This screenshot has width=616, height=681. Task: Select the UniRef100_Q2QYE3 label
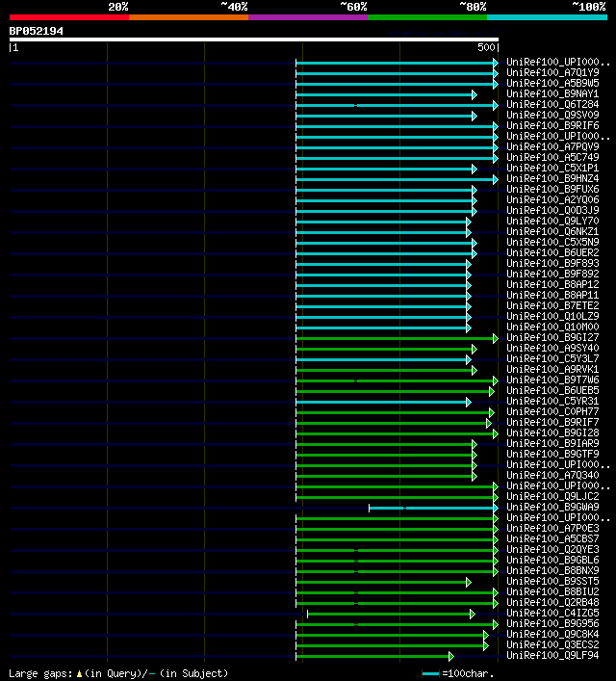pos(552,549)
